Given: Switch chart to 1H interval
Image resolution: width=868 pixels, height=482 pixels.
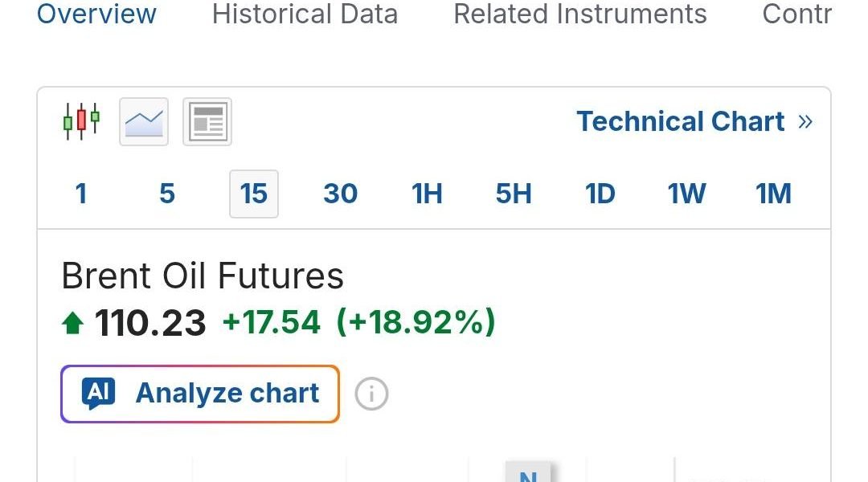Looking at the screenshot, I should [428, 194].
